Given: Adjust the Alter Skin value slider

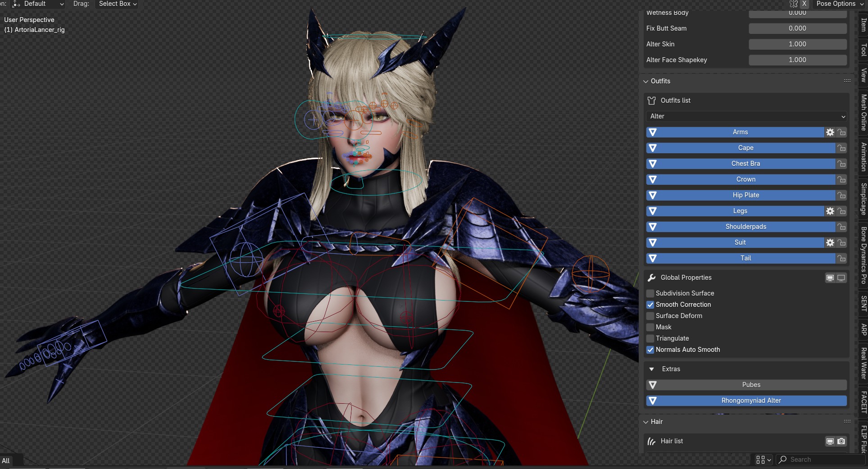Looking at the screenshot, I should point(798,44).
